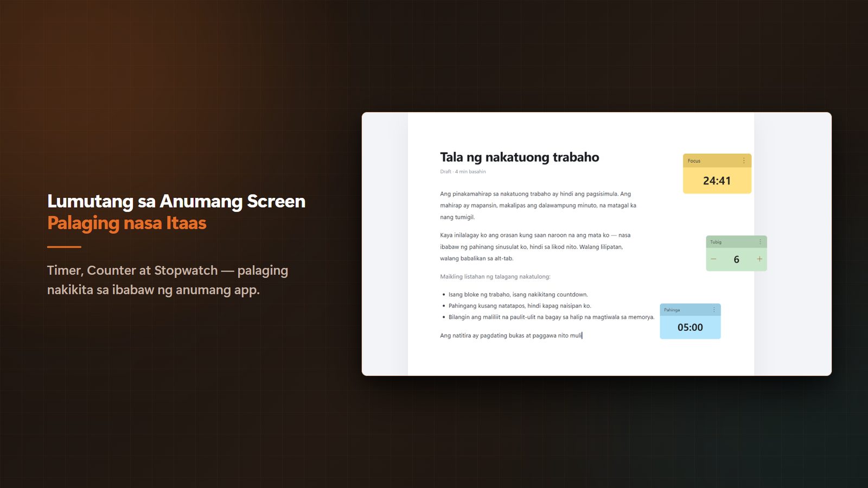The width and height of the screenshot is (868, 488).
Task: Click the heading 'Lumutang sa Anumang Screen'
Action: click(176, 201)
